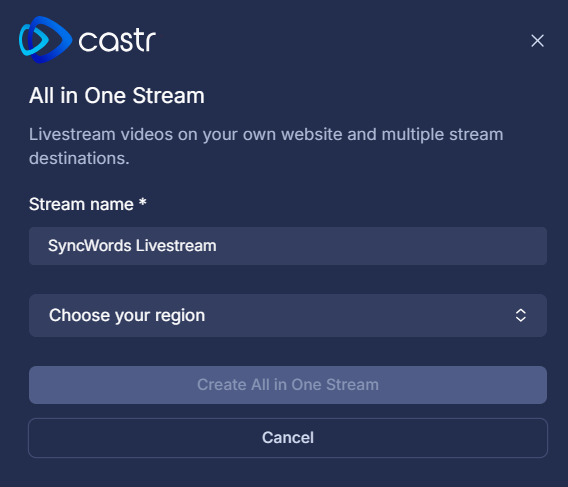Click the 'All in One Stream' heading
This screenshot has width=568, height=487.
point(117,96)
